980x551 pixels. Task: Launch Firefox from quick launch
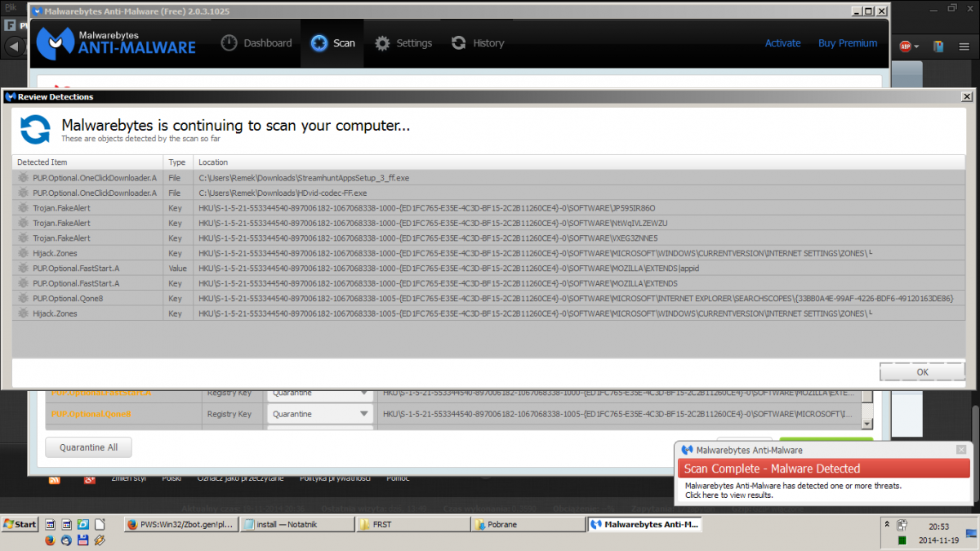tap(49, 540)
